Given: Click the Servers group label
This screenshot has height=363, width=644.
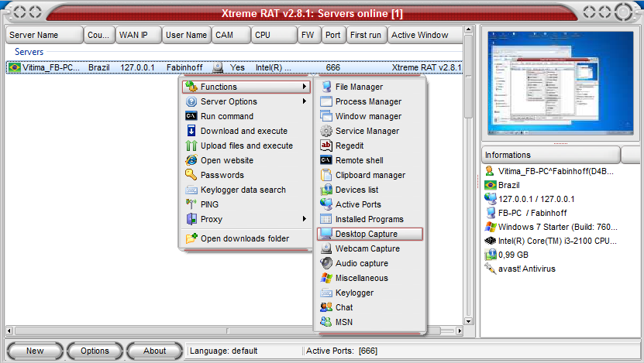Looking at the screenshot, I should 29,52.
